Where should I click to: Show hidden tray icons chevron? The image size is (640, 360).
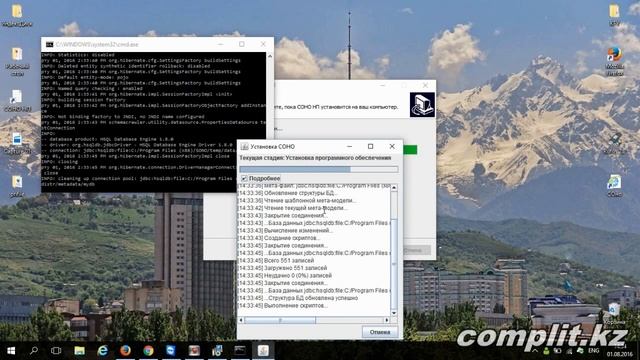535,351
